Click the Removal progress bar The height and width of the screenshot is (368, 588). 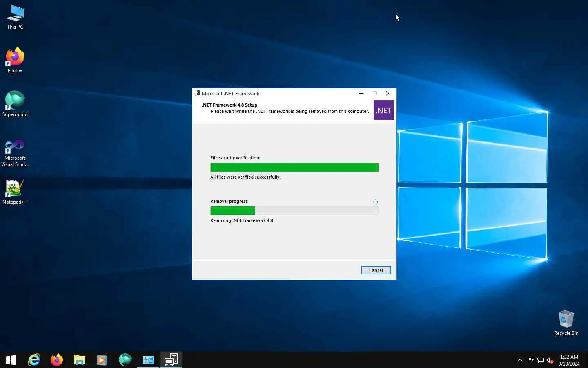click(x=294, y=211)
